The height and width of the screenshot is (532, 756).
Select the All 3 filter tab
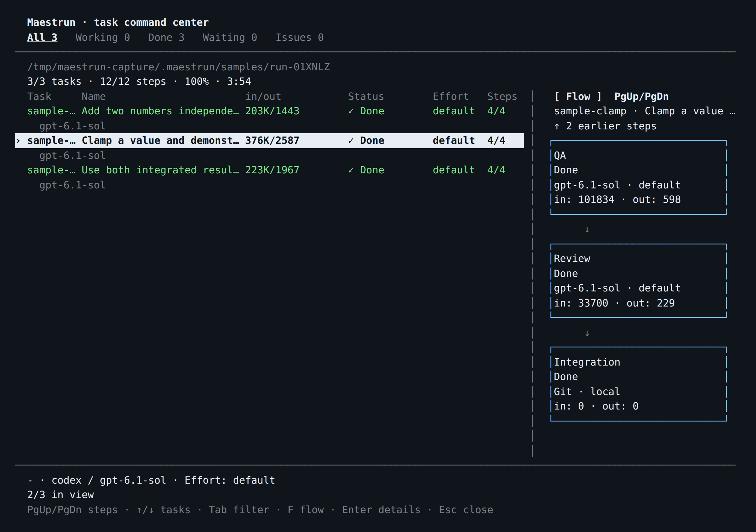click(x=42, y=37)
